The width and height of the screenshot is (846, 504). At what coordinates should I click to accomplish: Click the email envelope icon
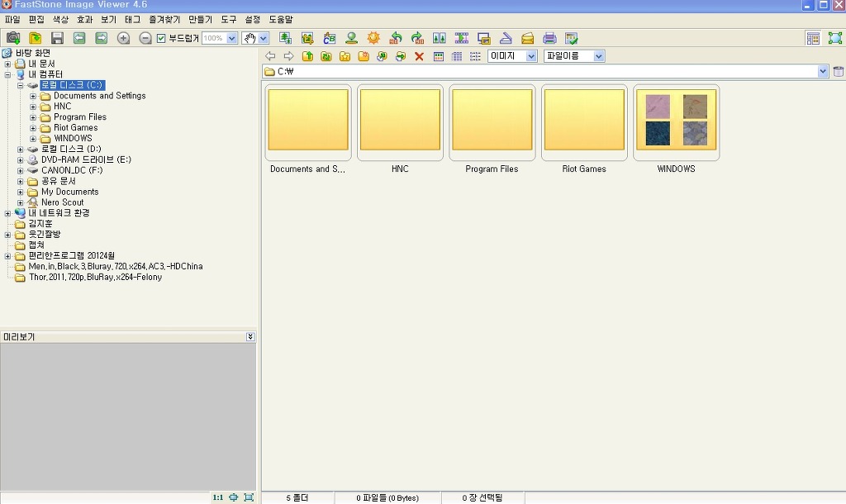(527, 38)
